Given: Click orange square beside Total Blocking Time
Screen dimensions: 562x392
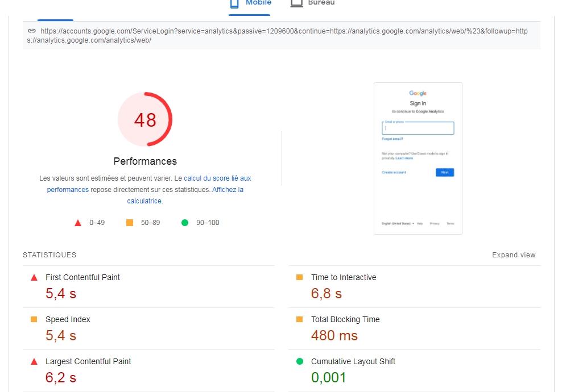Looking at the screenshot, I should (x=300, y=319).
